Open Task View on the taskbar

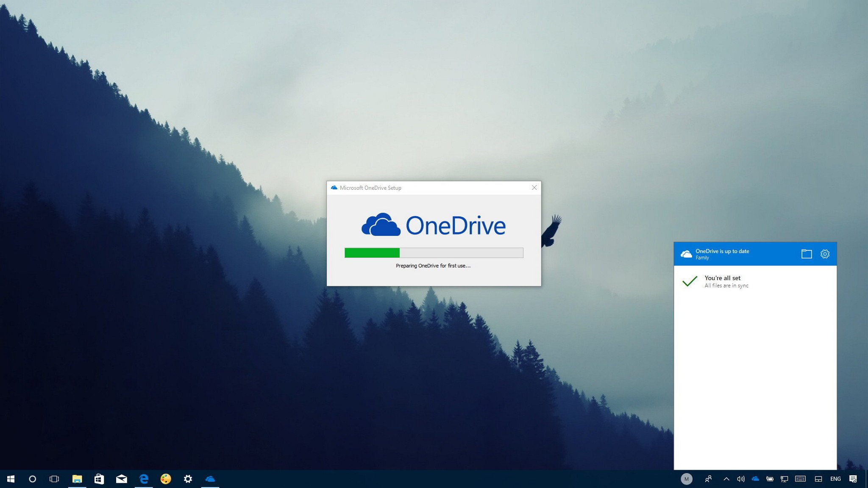[54, 479]
